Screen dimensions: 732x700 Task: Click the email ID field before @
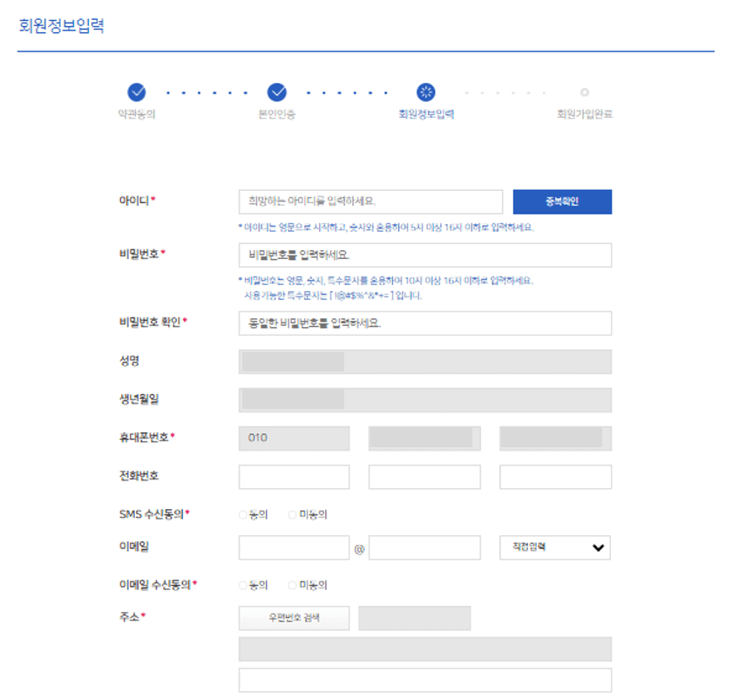294,547
